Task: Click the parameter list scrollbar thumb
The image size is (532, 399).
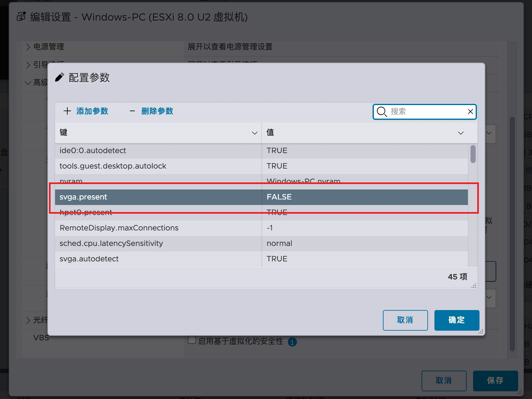Action: point(473,154)
